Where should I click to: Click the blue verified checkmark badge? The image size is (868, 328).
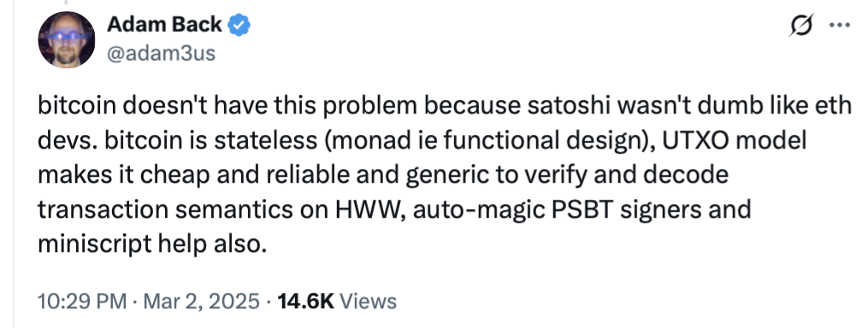coord(239,25)
